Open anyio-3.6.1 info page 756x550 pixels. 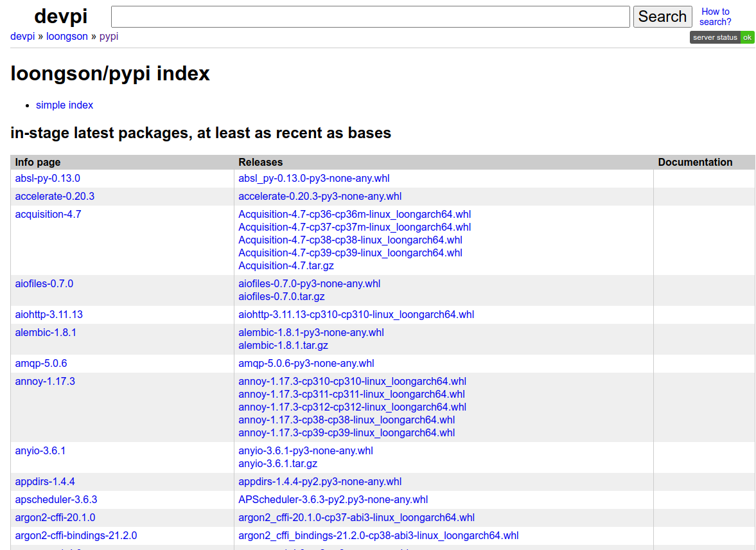(40, 450)
